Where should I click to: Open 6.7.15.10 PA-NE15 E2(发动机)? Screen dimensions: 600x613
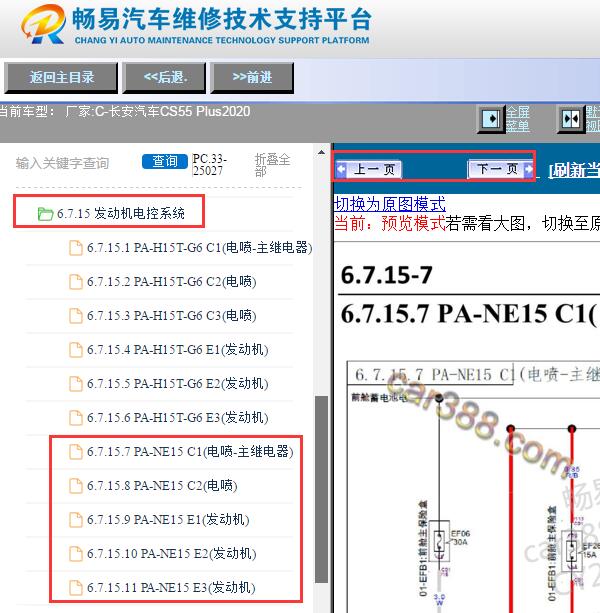tap(172, 554)
